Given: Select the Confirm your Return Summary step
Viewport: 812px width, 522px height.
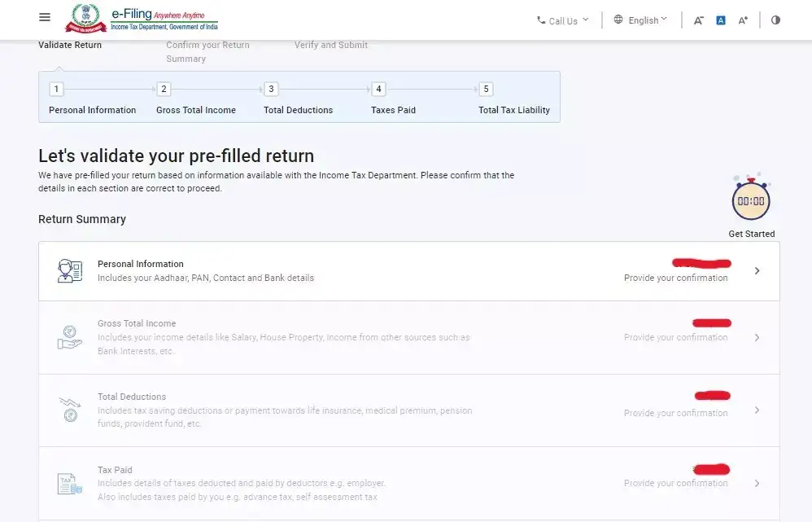Looking at the screenshot, I should point(207,50).
